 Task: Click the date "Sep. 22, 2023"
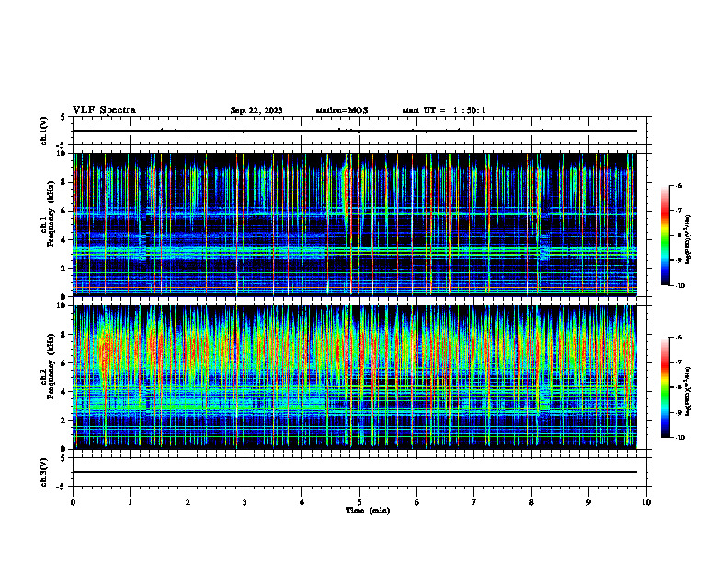tap(256, 110)
